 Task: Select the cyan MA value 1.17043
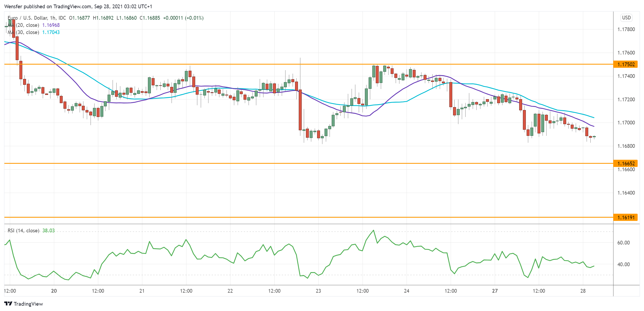[51, 32]
